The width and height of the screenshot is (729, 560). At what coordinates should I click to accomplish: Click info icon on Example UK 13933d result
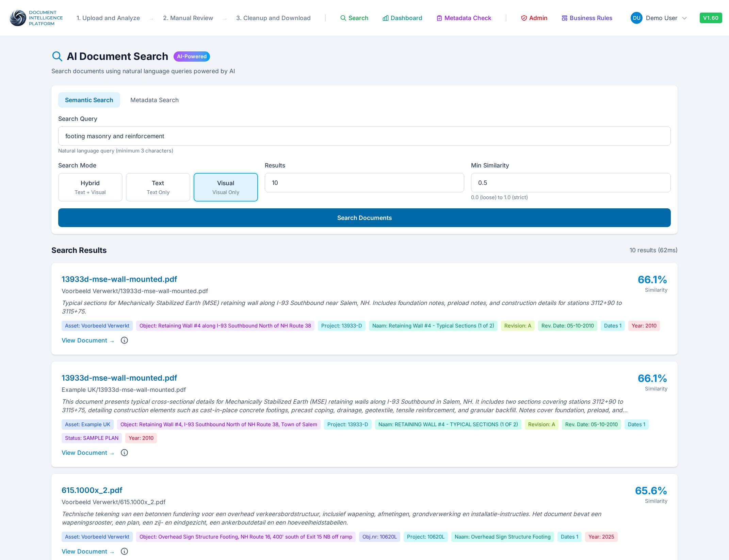pos(125,453)
